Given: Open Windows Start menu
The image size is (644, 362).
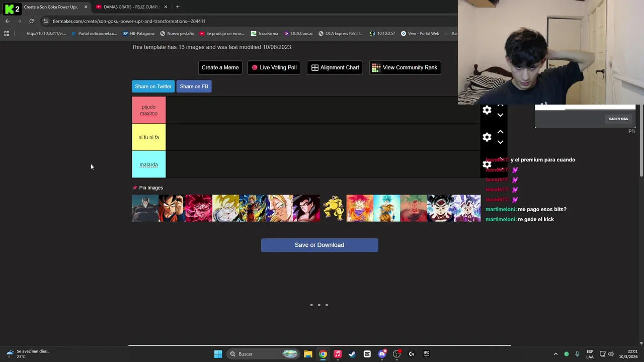Looking at the screenshot, I should 218,354.
